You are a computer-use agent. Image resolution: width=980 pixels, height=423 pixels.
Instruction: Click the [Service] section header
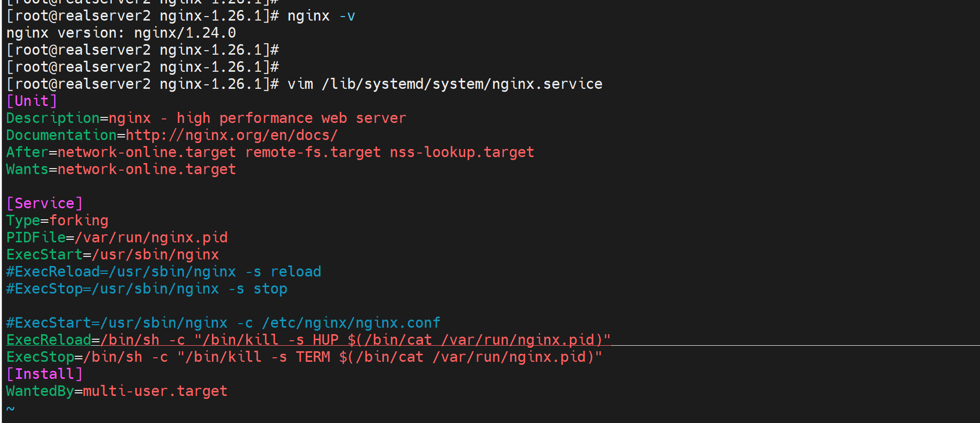[x=44, y=203]
